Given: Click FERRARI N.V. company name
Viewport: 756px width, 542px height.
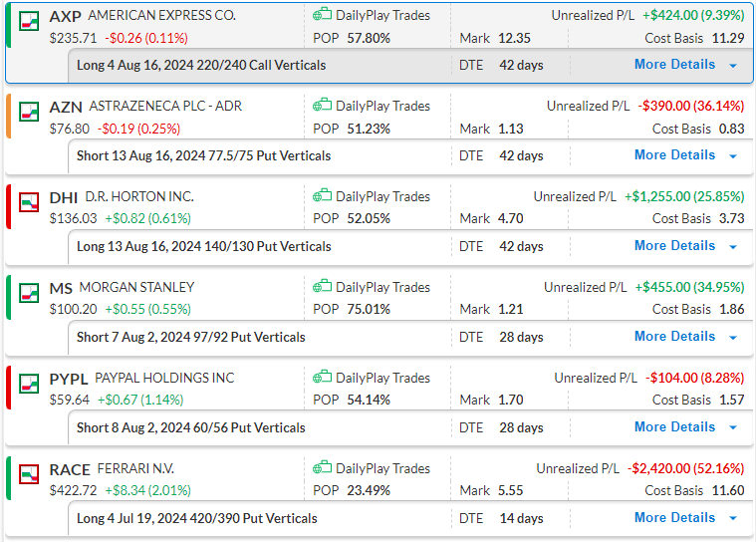Looking at the screenshot, I should (x=135, y=468).
